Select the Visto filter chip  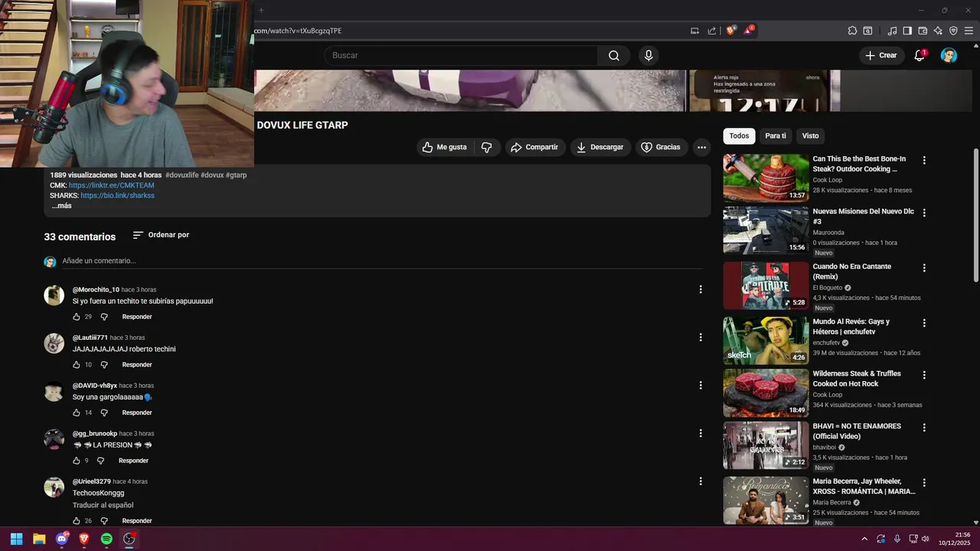tap(810, 136)
